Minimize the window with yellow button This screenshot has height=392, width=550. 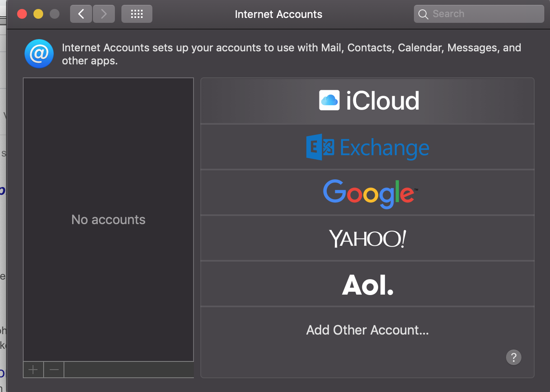[x=38, y=14]
